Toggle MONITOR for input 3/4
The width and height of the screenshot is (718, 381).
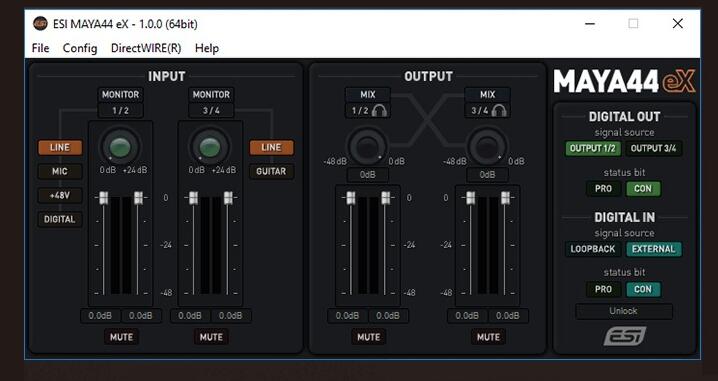pos(211,95)
